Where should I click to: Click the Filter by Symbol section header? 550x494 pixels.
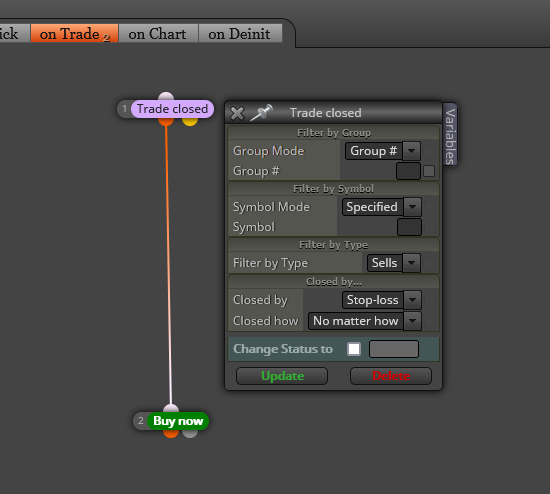point(334,189)
